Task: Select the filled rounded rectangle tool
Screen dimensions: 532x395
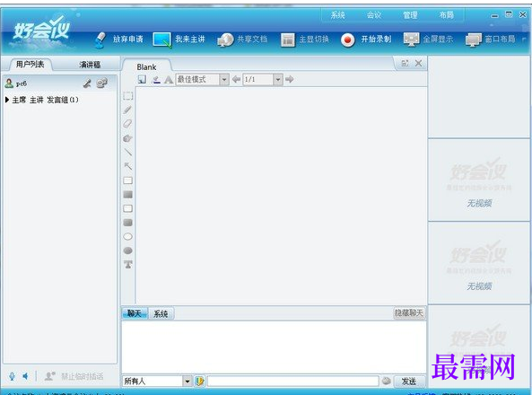Action: [x=128, y=223]
